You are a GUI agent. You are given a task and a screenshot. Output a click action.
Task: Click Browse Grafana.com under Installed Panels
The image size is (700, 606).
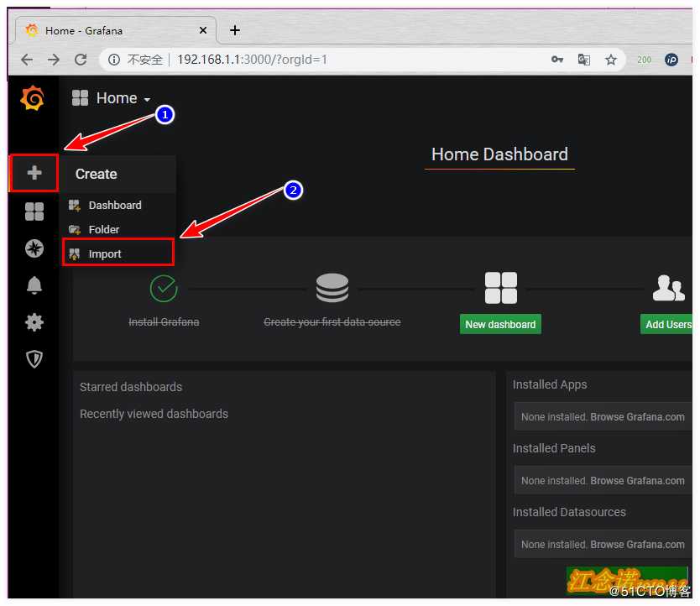coord(637,480)
